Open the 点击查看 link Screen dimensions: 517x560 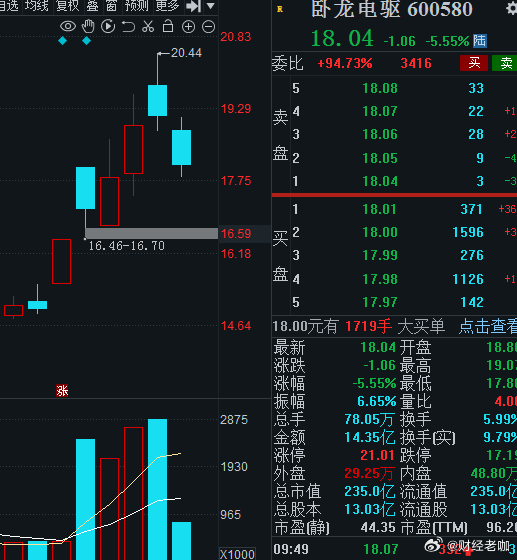pyautogui.click(x=488, y=326)
